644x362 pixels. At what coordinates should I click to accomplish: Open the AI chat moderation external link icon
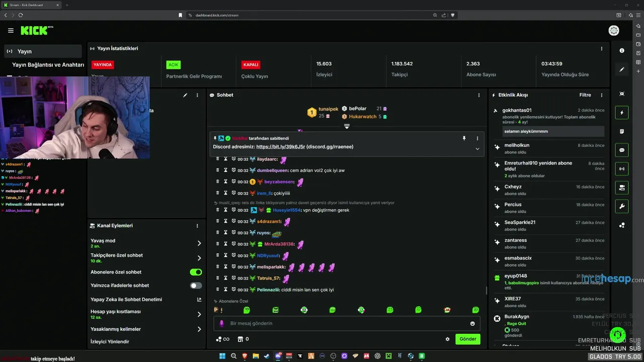199,299
